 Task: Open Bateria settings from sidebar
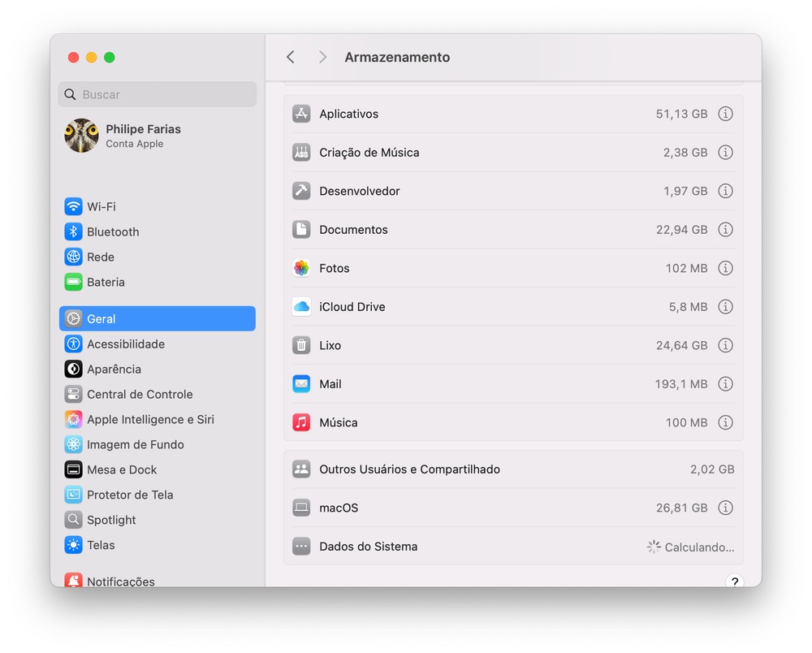(106, 282)
